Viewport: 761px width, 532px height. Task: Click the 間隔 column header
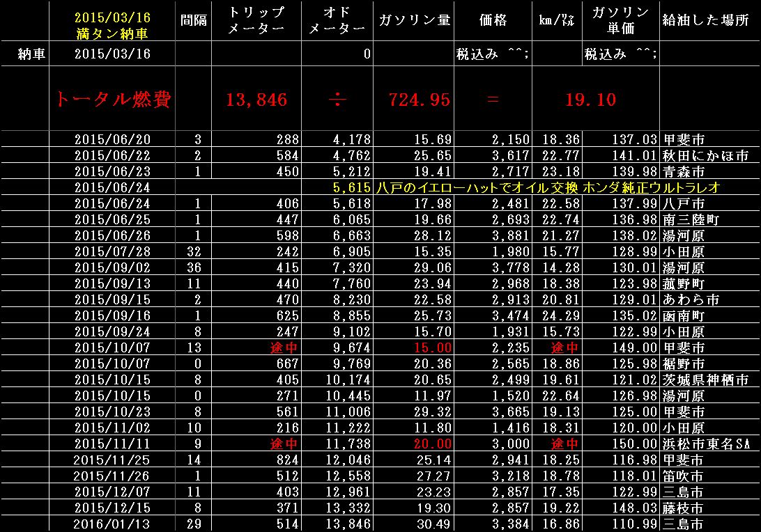(193, 22)
